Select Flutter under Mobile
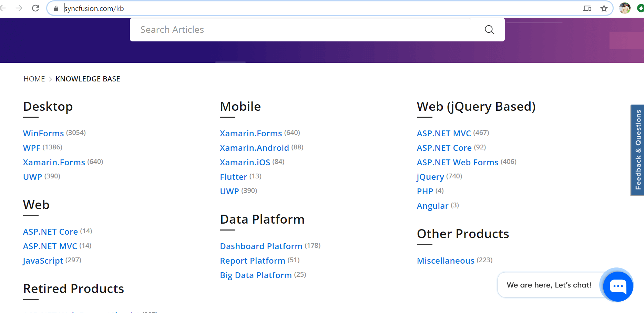This screenshot has width=644, height=313. pyautogui.click(x=233, y=177)
